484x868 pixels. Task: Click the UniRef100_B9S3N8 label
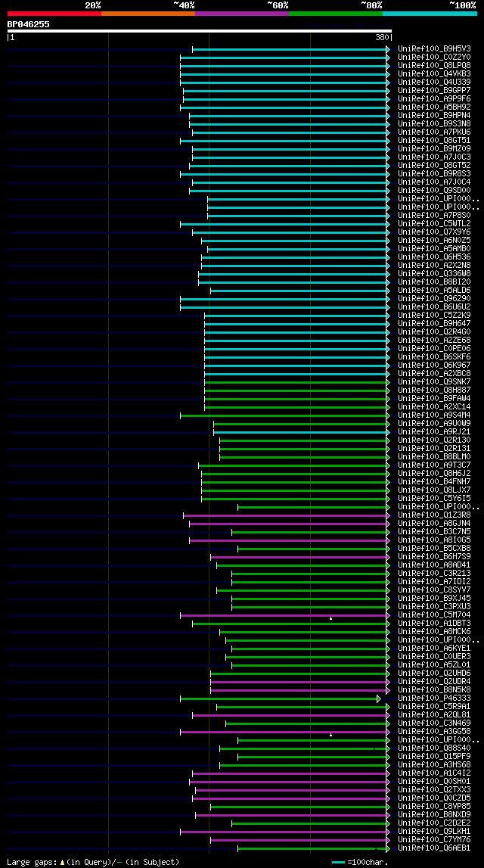(434, 123)
